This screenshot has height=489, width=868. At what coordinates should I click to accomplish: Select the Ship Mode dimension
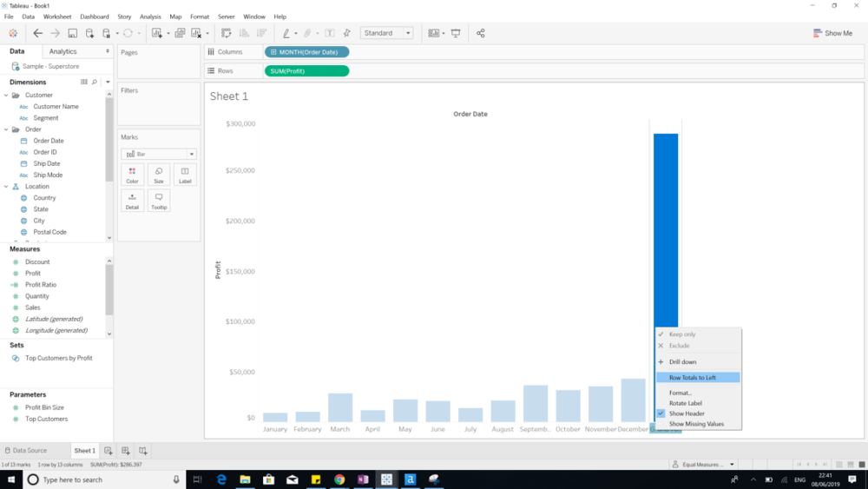pyautogui.click(x=48, y=175)
